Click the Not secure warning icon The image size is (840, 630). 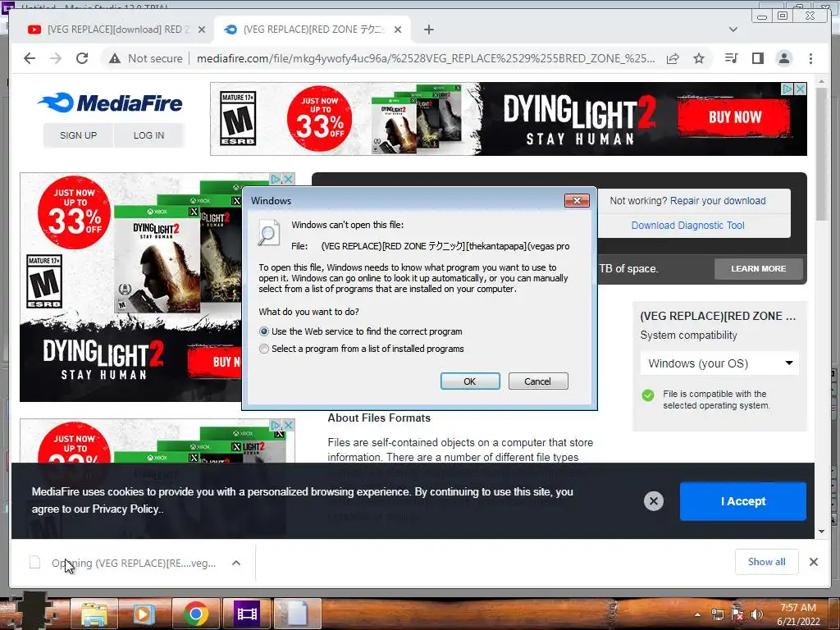115,58
